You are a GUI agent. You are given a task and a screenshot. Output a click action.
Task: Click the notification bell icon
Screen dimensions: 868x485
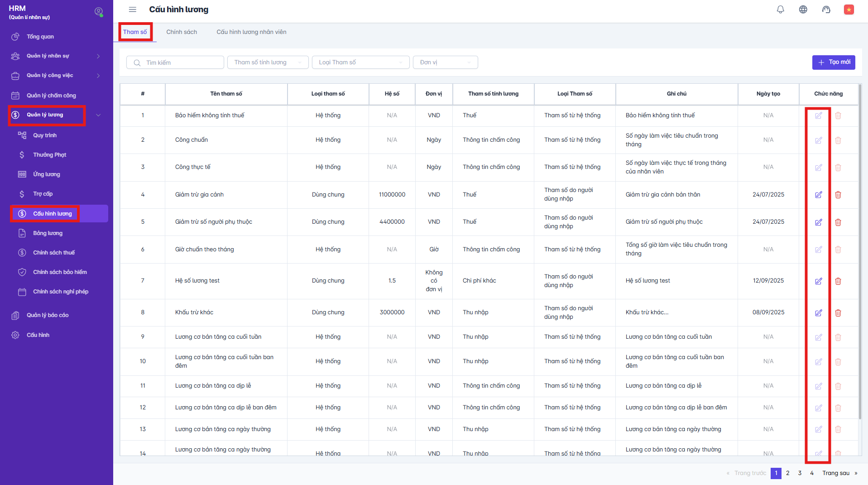tap(780, 10)
